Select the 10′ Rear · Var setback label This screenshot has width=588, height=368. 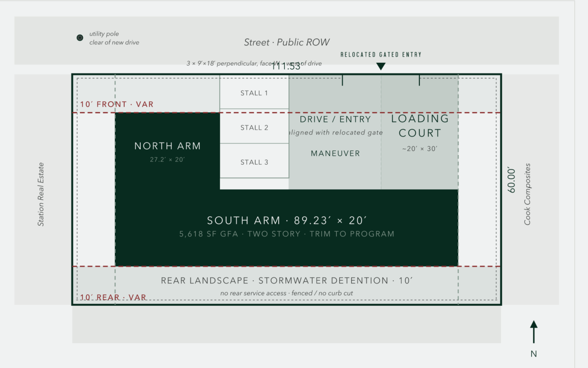pos(113,297)
